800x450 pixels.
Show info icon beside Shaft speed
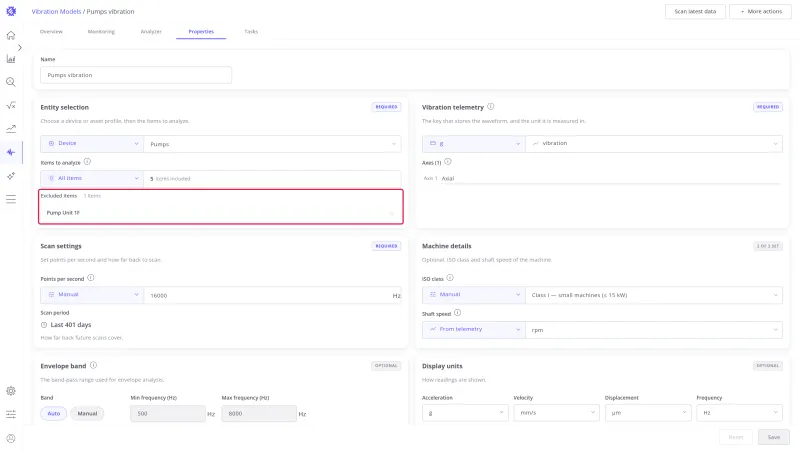[x=457, y=313]
